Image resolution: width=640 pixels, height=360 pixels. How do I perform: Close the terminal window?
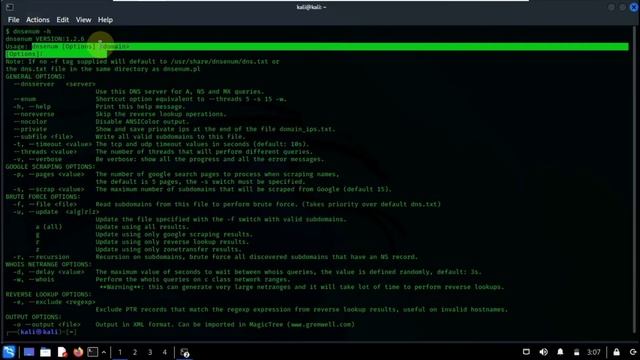[634, 7]
